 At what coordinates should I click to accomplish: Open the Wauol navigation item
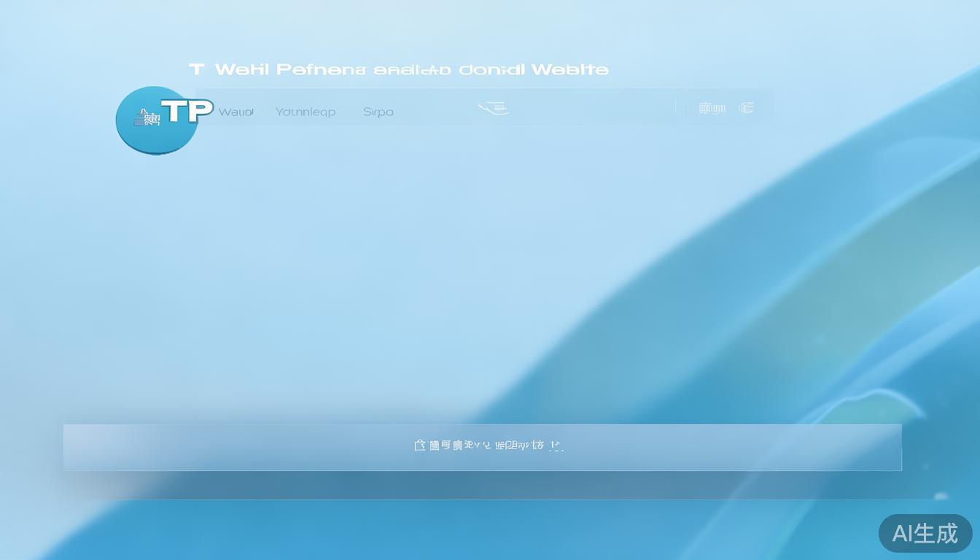click(x=236, y=112)
